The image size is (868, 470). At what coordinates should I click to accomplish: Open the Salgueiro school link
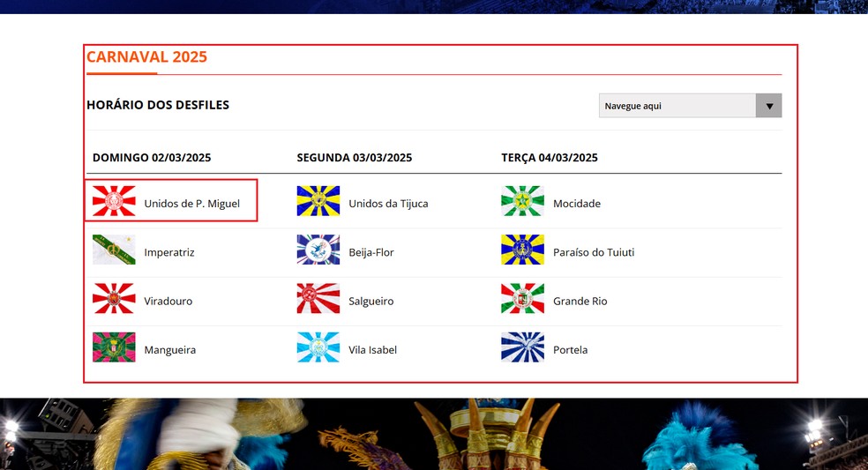tap(371, 302)
